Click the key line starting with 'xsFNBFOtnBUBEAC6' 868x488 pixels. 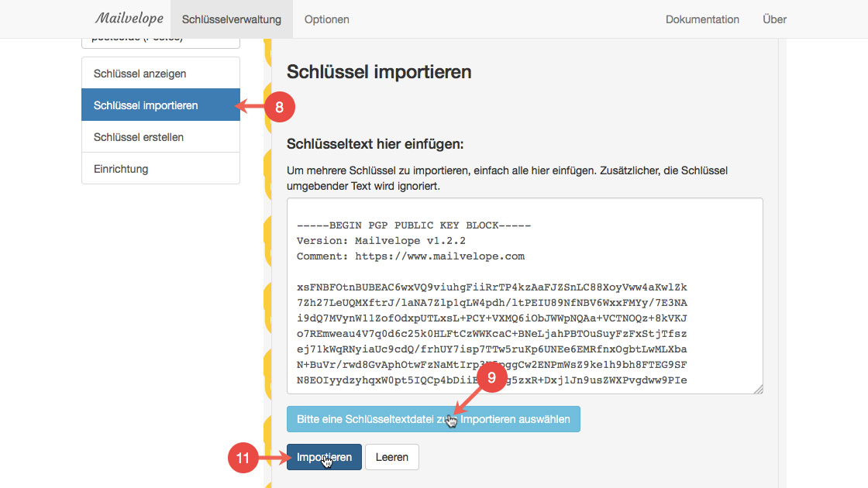491,287
